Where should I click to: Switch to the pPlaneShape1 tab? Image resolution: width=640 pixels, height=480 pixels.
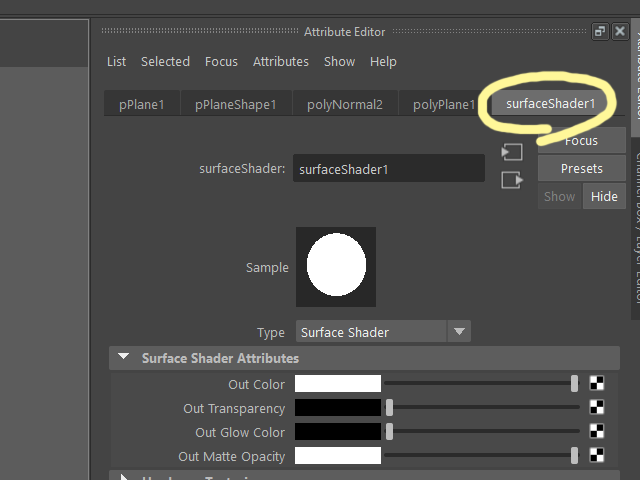point(236,104)
